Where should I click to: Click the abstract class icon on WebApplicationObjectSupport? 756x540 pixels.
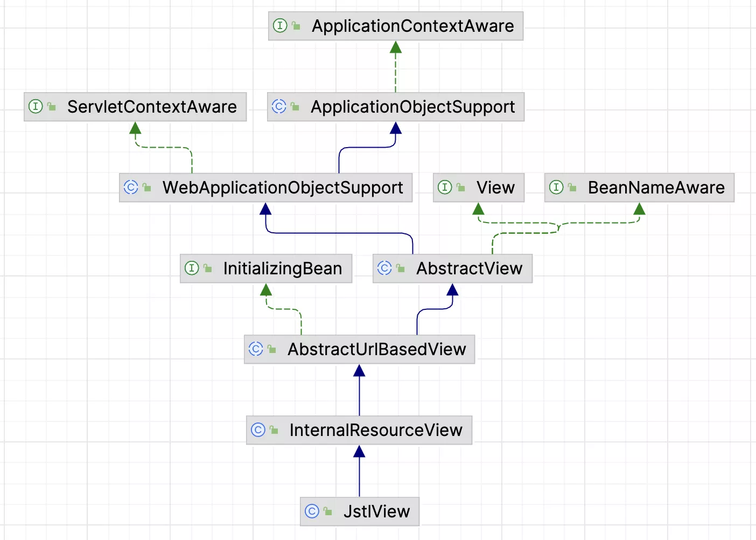(x=131, y=187)
